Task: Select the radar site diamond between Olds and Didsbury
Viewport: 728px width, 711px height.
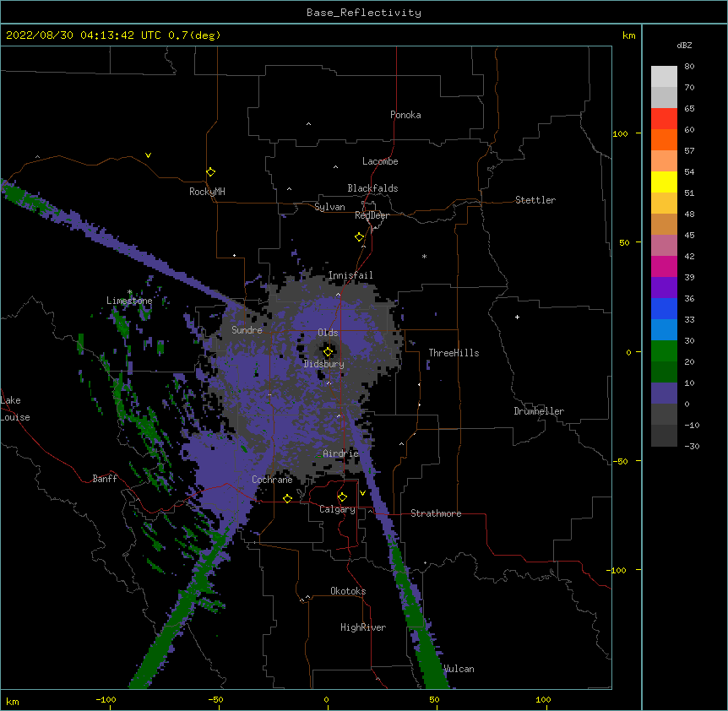Action: pyautogui.click(x=329, y=352)
